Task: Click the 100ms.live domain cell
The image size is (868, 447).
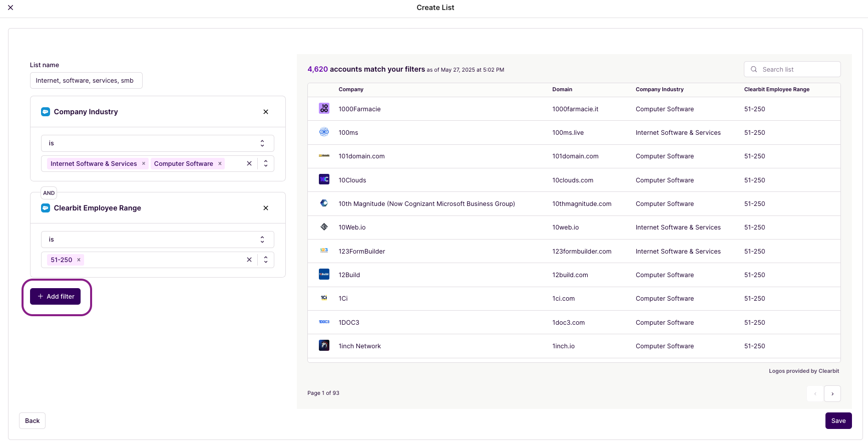Action: pyautogui.click(x=568, y=133)
